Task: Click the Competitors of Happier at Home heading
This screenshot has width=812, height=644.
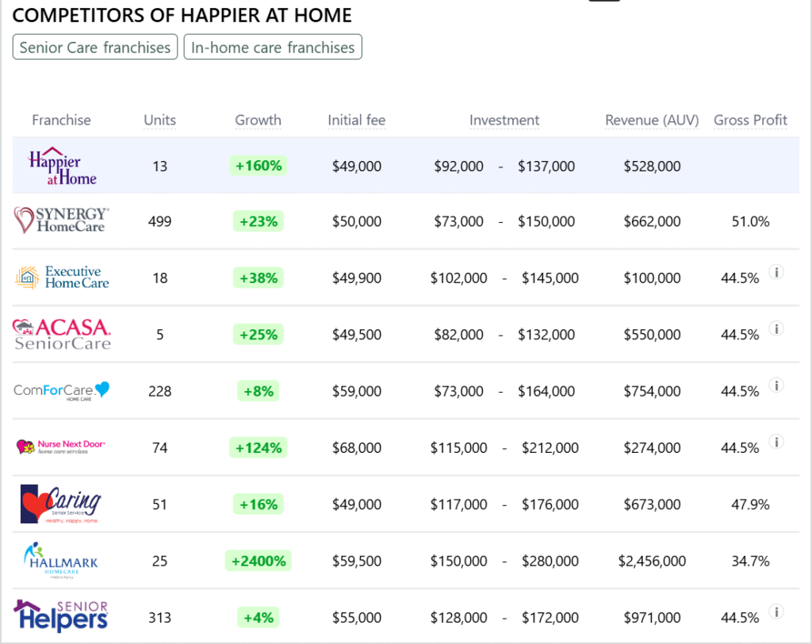Action: click(182, 16)
